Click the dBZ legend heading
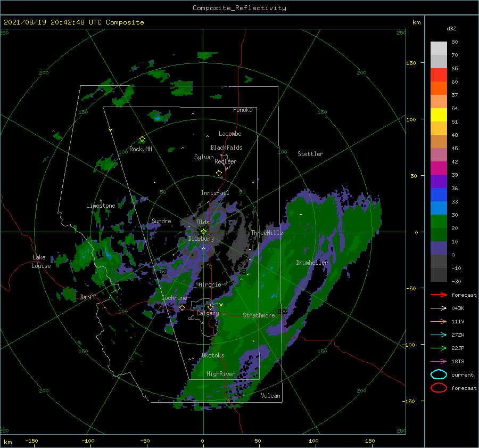Screen dimensions: 479x448 (451, 28)
